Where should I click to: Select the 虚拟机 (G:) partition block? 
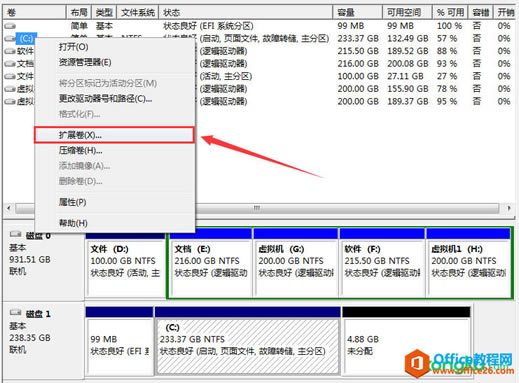[x=296, y=263]
